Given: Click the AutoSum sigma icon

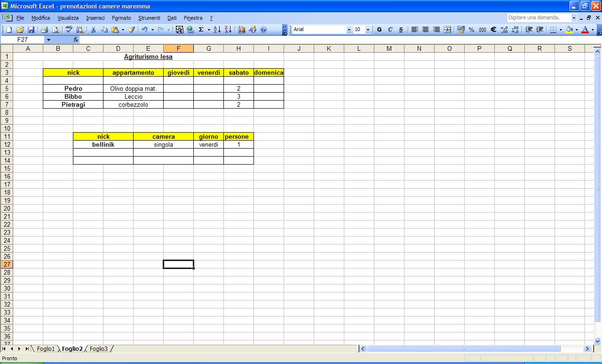Looking at the screenshot, I should click(x=201, y=30).
